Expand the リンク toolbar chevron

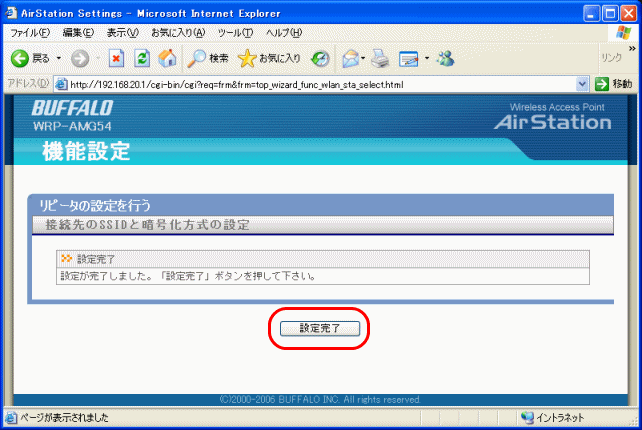point(632,49)
